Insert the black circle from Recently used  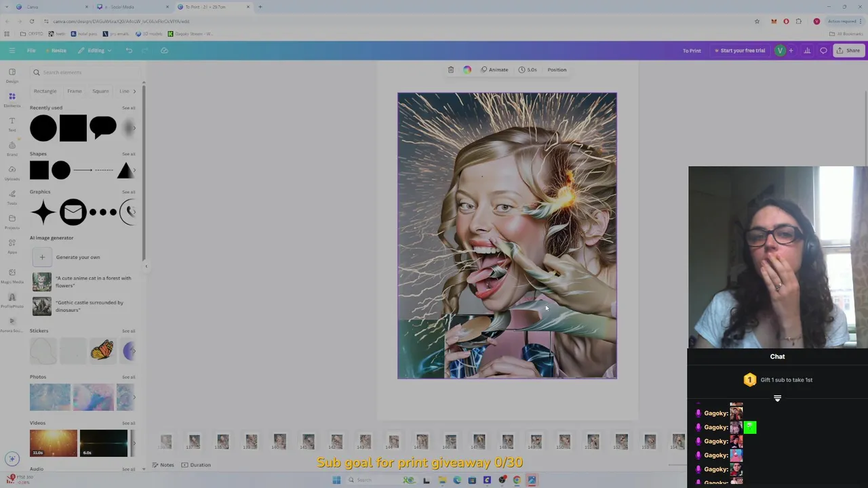click(x=43, y=128)
